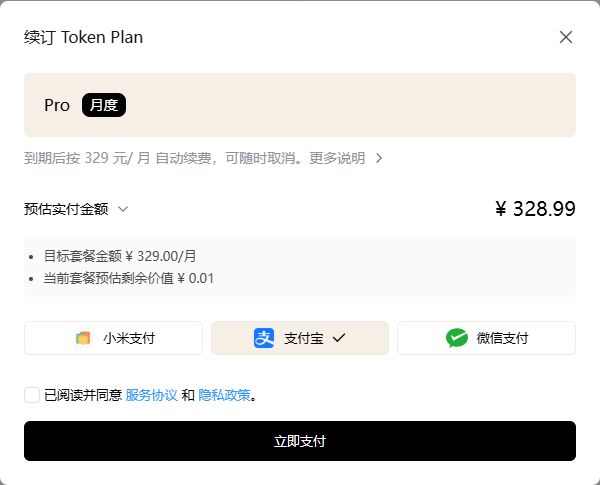Click the WeChat Pay green icon
Viewport: 600px width, 485px height.
click(457, 338)
